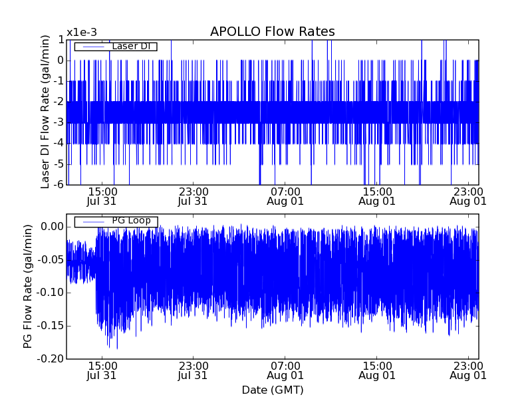Image resolution: width=532 pixels, height=399 pixels.
Task: Click the 15:00 Aug 01 tick on lower plot
Action: pos(377,370)
